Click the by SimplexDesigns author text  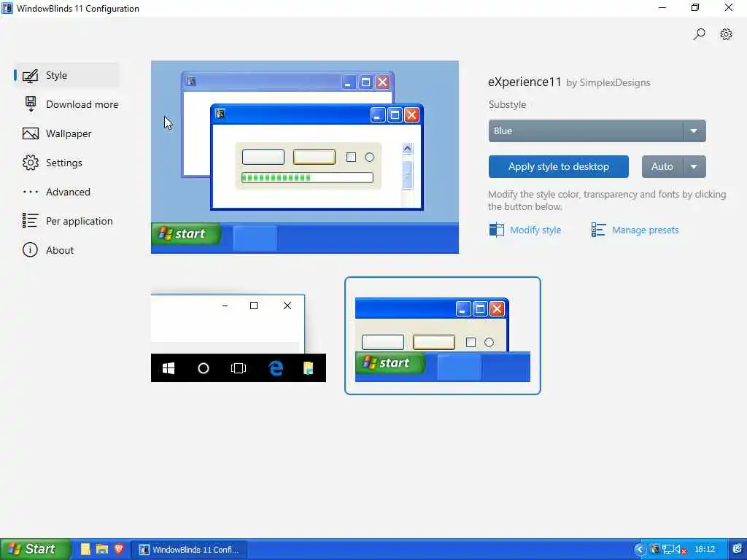[x=608, y=83]
